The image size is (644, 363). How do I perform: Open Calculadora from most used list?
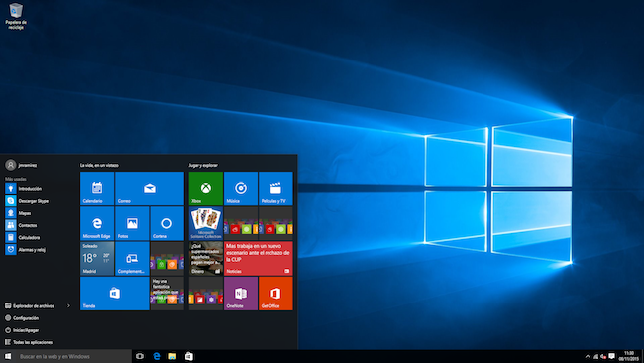click(x=23, y=237)
